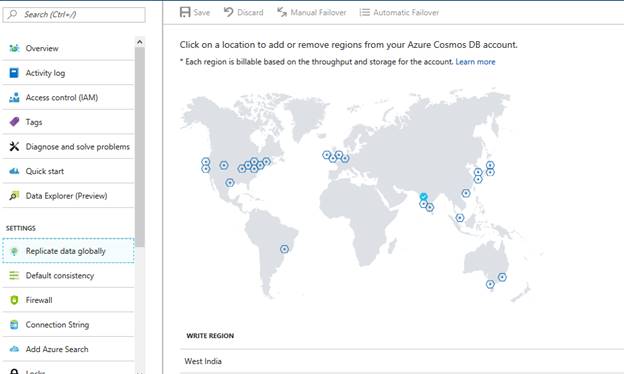
Task: Click the Replicate data globally globe icon
Action: pos(14,251)
